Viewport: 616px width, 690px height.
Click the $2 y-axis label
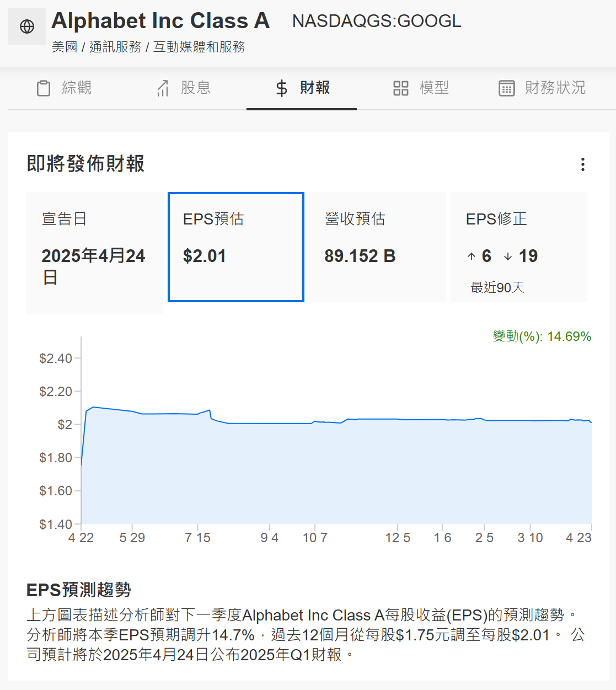point(65,425)
